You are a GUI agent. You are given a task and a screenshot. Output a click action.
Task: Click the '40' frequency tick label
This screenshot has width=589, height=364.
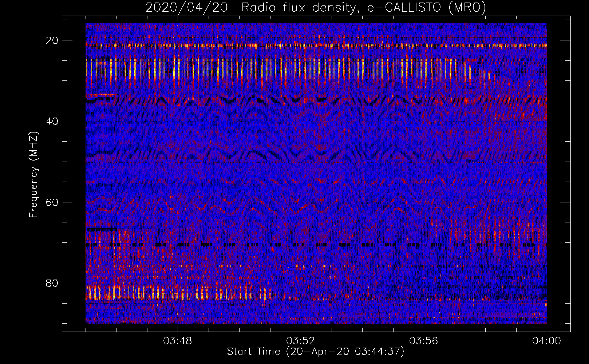click(x=52, y=121)
